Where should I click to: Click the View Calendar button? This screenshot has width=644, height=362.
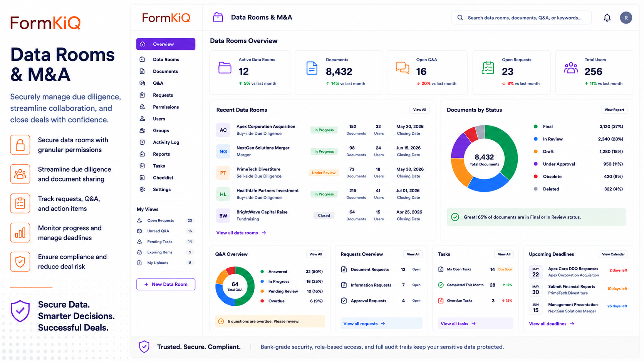click(613, 254)
